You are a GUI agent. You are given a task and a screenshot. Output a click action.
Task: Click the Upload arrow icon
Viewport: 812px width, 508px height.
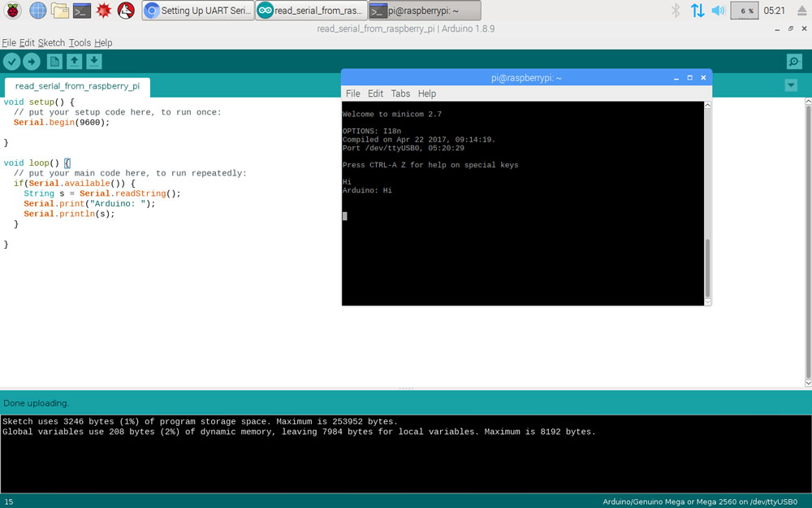(x=32, y=62)
